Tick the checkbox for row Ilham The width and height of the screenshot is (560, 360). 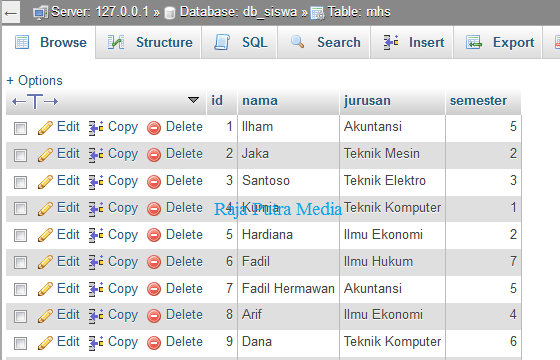(x=20, y=128)
